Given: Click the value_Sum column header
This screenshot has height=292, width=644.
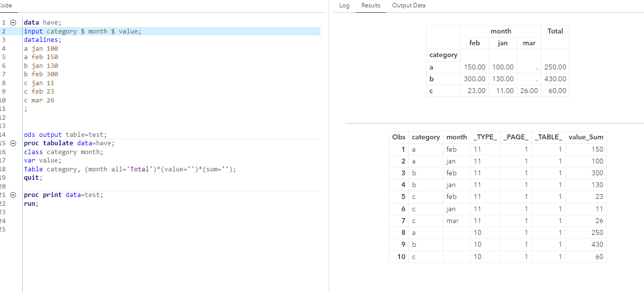Looking at the screenshot, I should 585,137.
